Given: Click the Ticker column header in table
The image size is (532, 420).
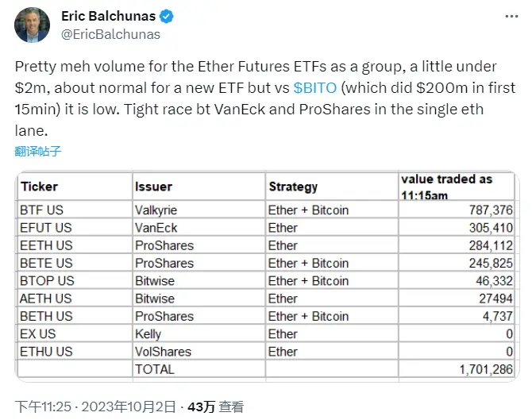Looking at the screenshot, I should pyautogui.click(x=40, y=187).
